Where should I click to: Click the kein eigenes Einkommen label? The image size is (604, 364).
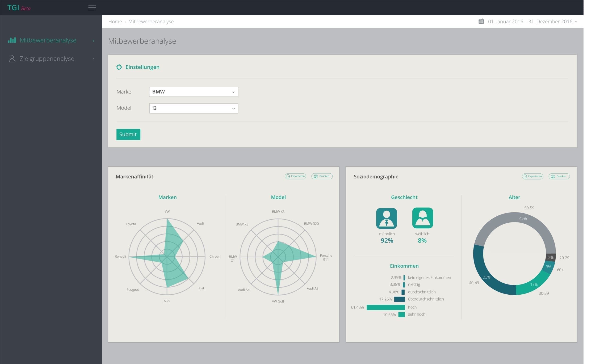tap(429, 277)
